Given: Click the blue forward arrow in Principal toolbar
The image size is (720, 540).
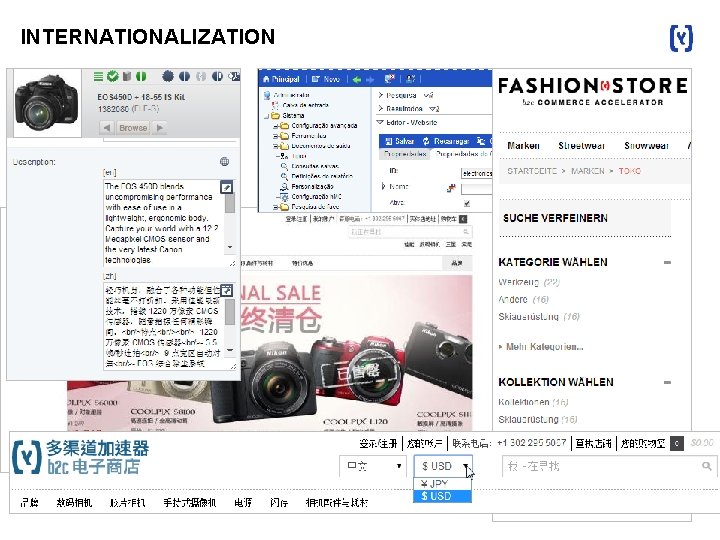Looking at the screenshot, I should (x=370, y=79).
